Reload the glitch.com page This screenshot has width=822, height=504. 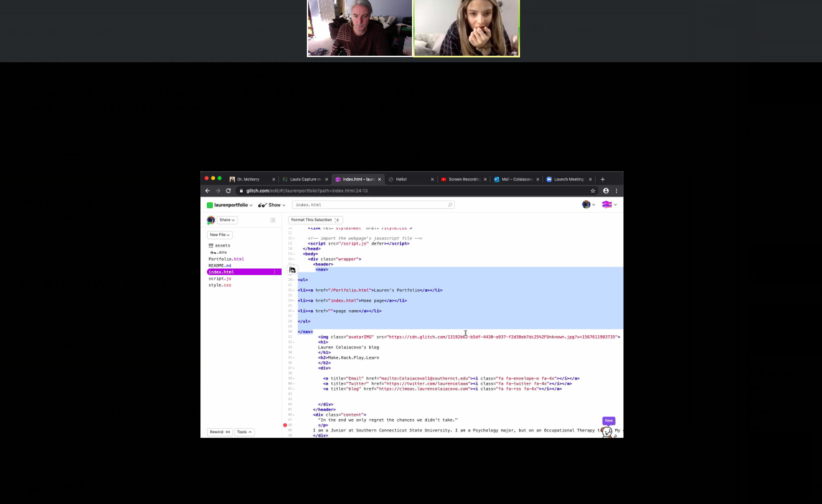[x=228, y=191]
